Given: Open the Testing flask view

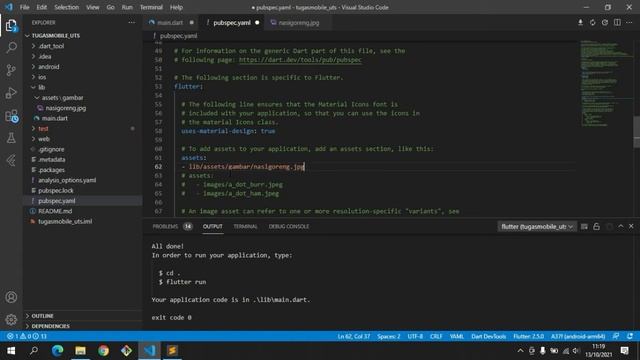Looking at the screenshot, I should click(11, 138).
